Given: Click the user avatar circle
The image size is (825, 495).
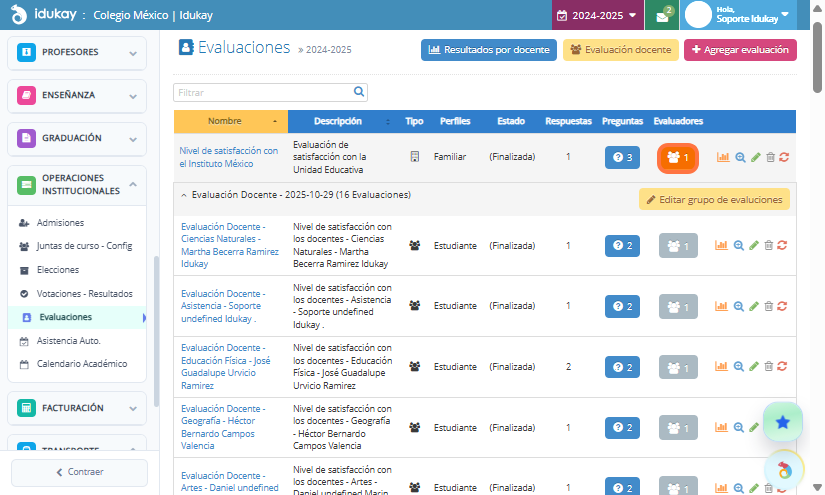Looking at the screenshot, I should (x=698, y=15).
